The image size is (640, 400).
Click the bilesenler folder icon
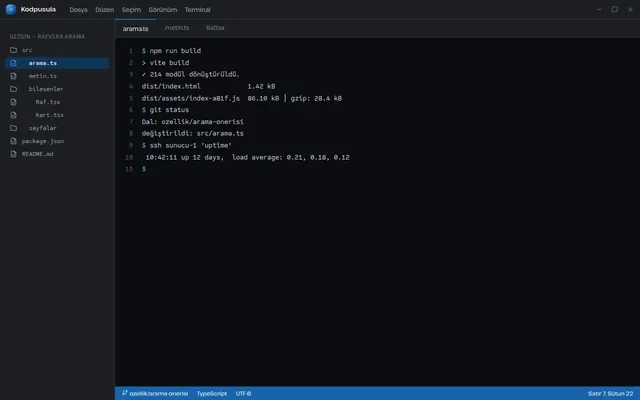(x=13, y=89)
